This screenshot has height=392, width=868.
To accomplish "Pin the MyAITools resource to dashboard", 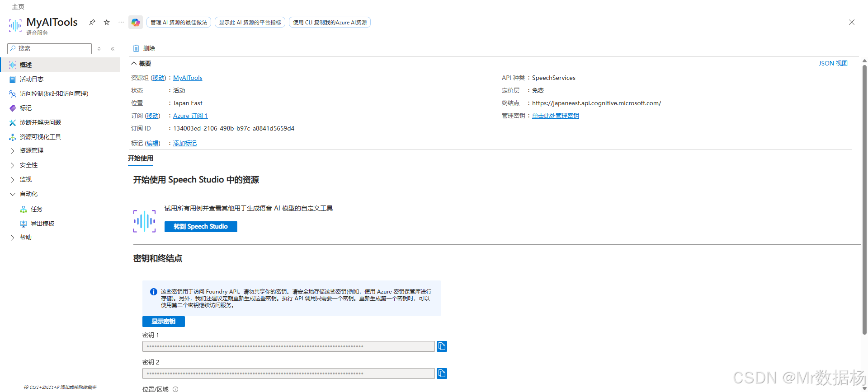I will tap(92, 22).
